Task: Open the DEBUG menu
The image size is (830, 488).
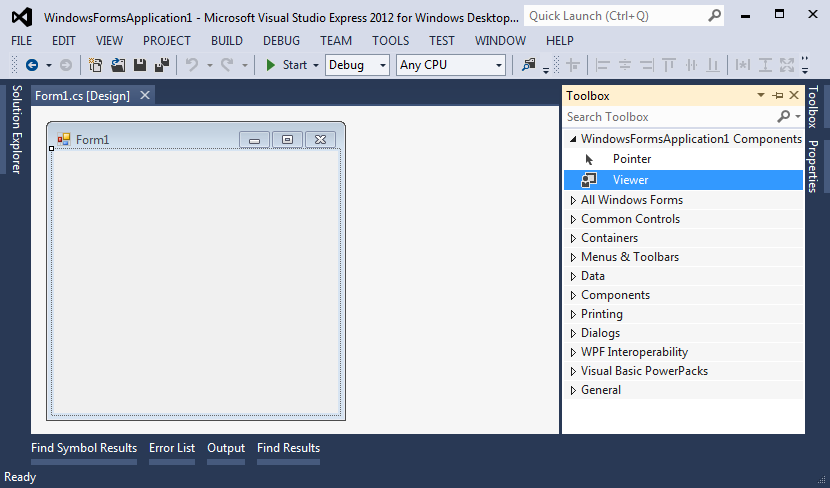Action: [x=281, y=41]
